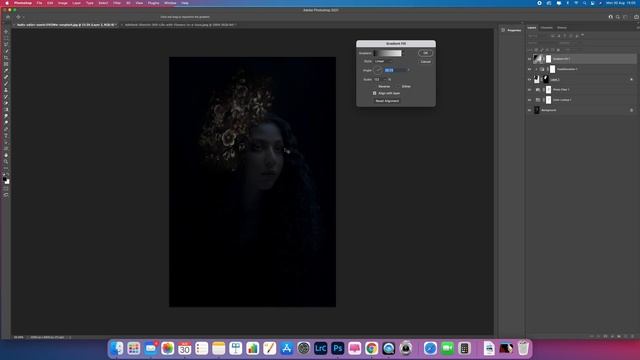Click OK in Gradient Fill dialog
Viewport: 640px width, 360px height.
tap(425, 53)
